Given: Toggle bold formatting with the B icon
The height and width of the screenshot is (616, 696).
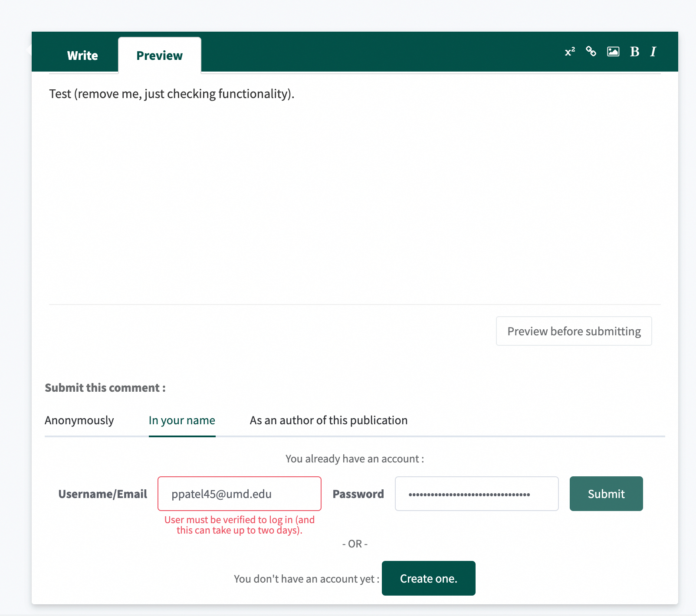Looking at the screenshot, I should 634,52.
